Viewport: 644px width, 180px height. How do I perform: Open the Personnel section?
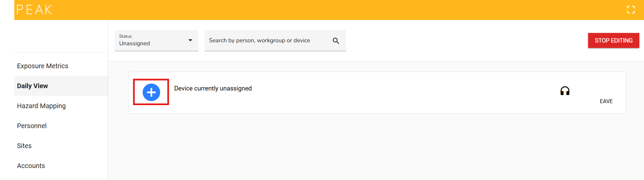click(x=61, y=126)
